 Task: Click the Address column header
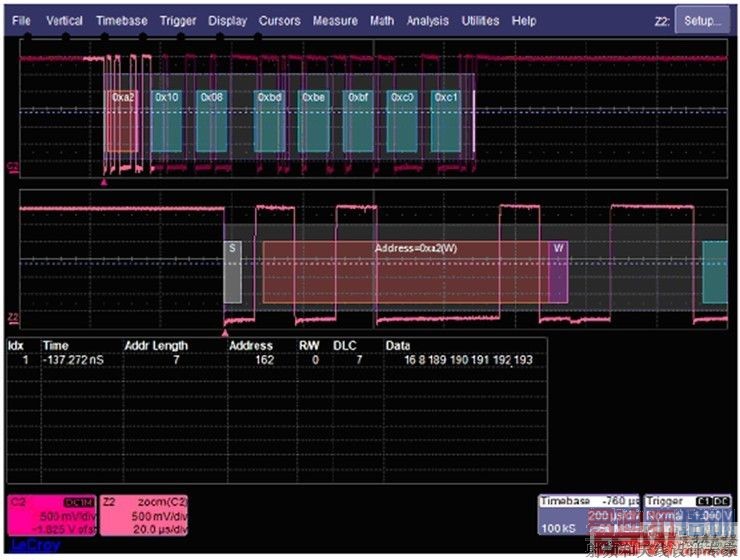[251, 345]
